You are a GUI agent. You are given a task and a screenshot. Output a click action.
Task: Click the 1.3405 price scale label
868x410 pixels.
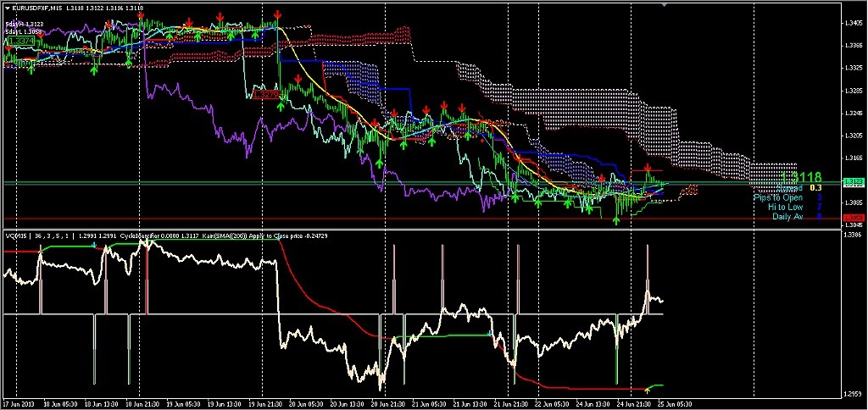click(x=853, y=24)
